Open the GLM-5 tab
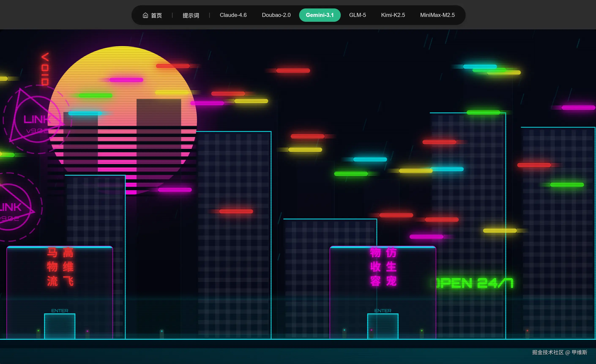Screen dimensions: 596x364 click(x=357, y=15)
